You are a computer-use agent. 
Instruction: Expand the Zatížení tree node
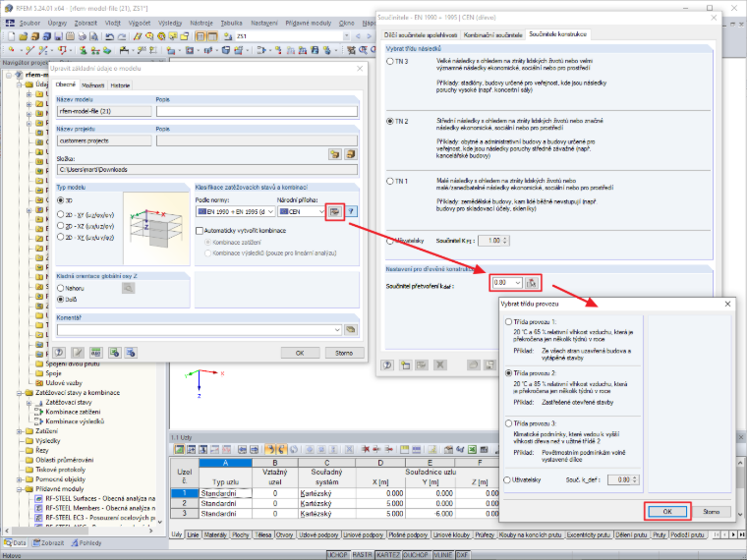tap(19, 431)
